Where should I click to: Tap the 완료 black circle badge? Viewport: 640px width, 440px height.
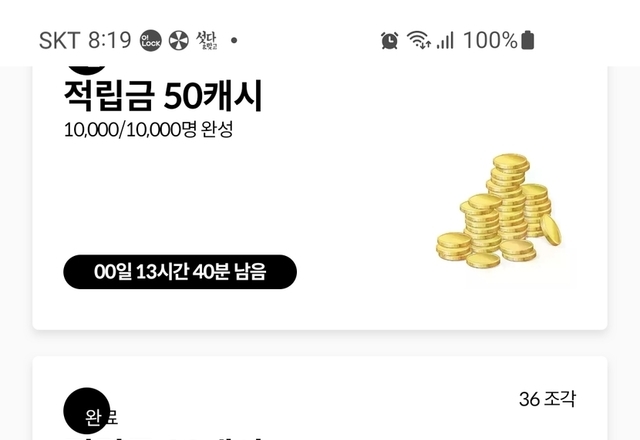(87, 411)
